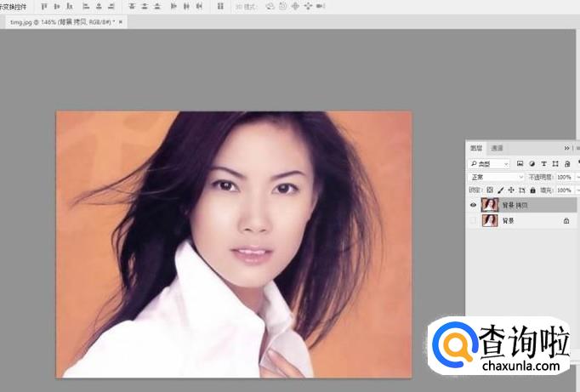Hide the 背景 拷贝 layer
Viewport: 580px width, 392px height.
[x=473, y=205]
